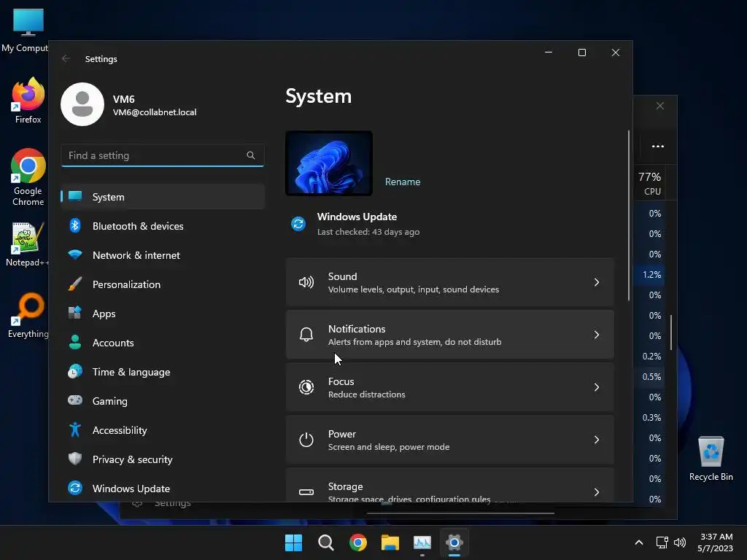Click the Privacy & security shield icon
This screenshot has width=747, height=560.
(x=75, y=459)
